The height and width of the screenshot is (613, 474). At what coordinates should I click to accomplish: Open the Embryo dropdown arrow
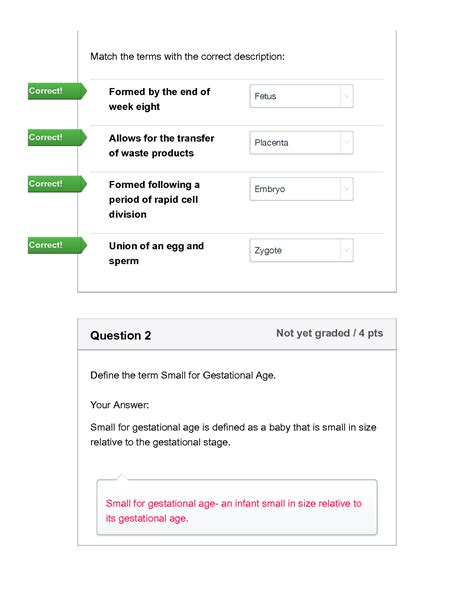pos(346,189)
